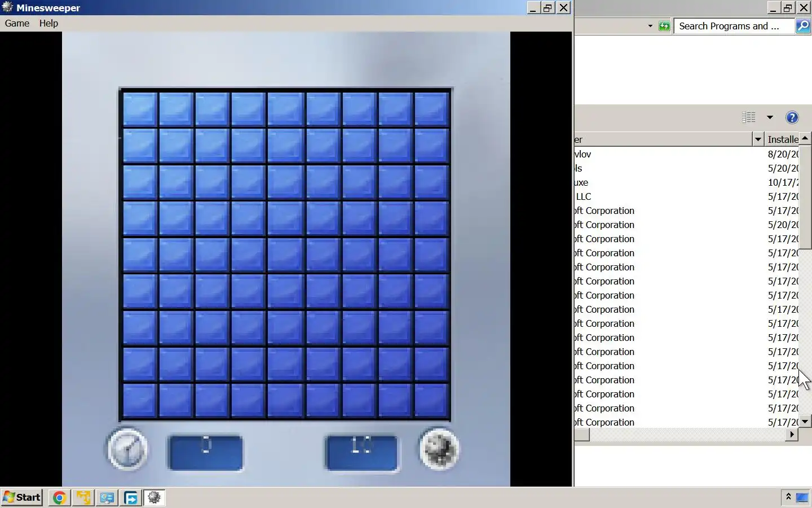Image resolution: width=812 pixels, height=508 pixels.
Task: Uncover the top-left corner tile of the minefield
Action: coord(139,109)
